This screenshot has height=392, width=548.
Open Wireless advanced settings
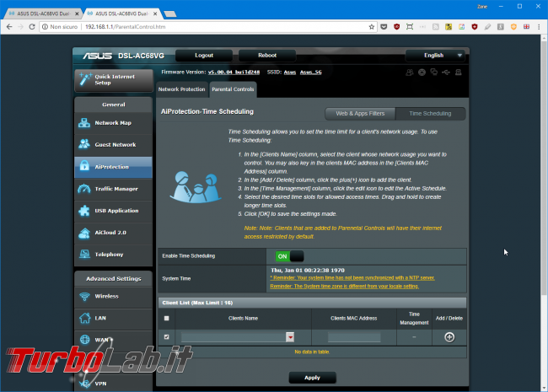(114, 296)
